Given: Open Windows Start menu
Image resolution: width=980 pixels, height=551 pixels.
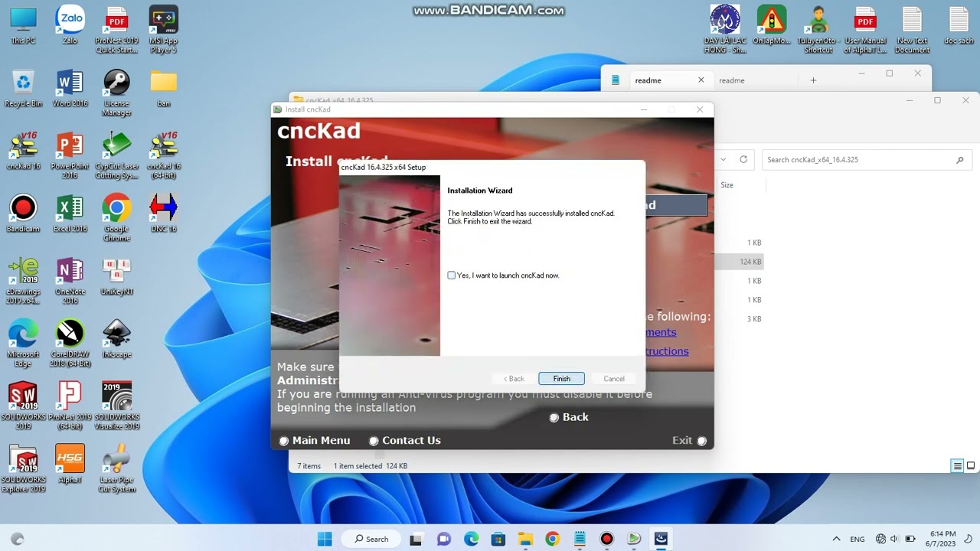Looking at the screenshot, I should (x=325, y=539).
